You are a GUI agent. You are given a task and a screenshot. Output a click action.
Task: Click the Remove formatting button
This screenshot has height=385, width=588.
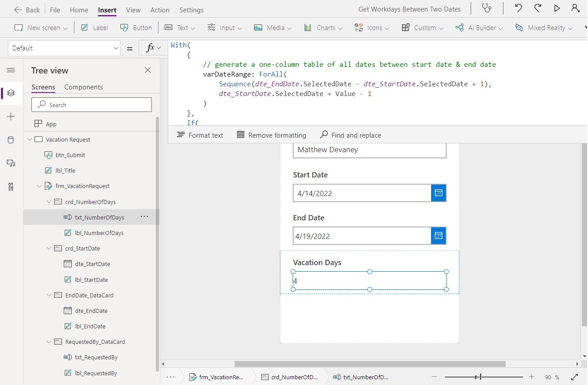(271, 135)
